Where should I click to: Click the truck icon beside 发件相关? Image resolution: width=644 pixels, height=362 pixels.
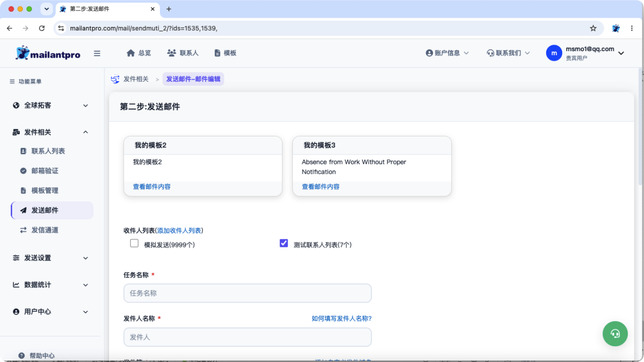point(16,132)
